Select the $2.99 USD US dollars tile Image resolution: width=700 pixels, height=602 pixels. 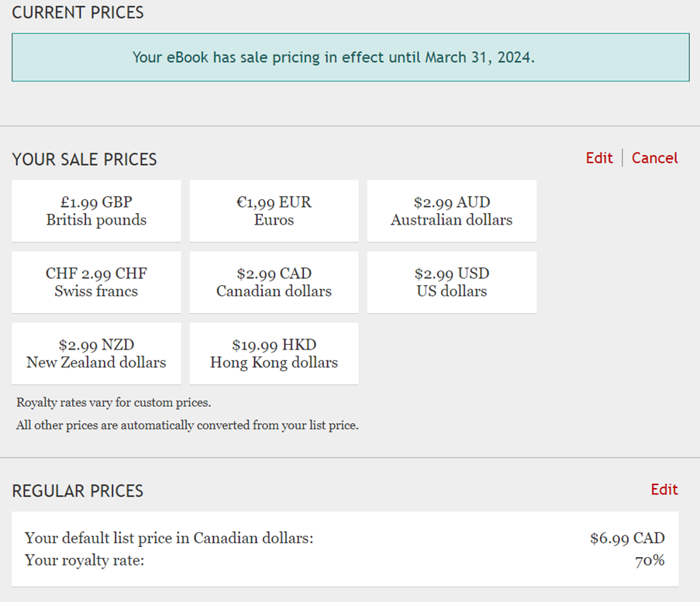(x=451, y=282)
